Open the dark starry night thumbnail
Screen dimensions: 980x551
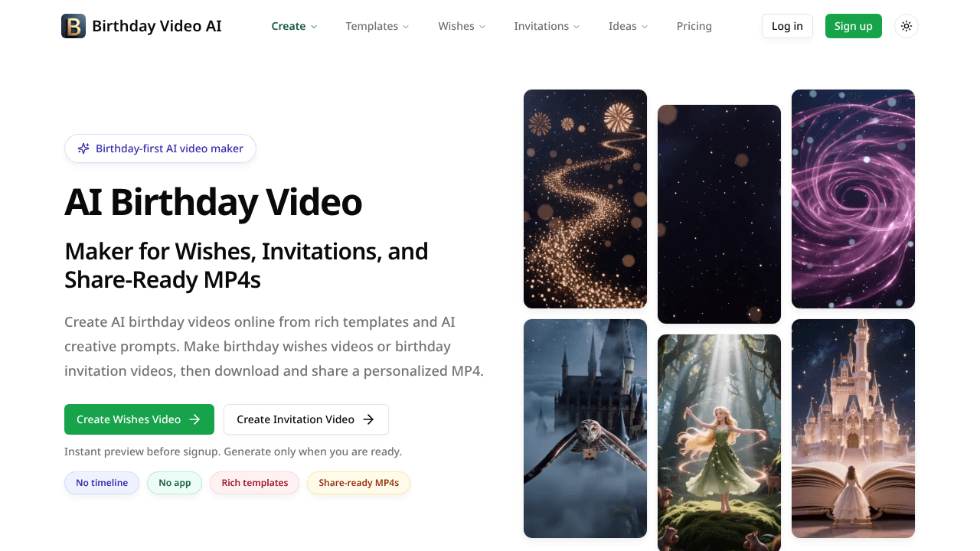pos(719,214)
